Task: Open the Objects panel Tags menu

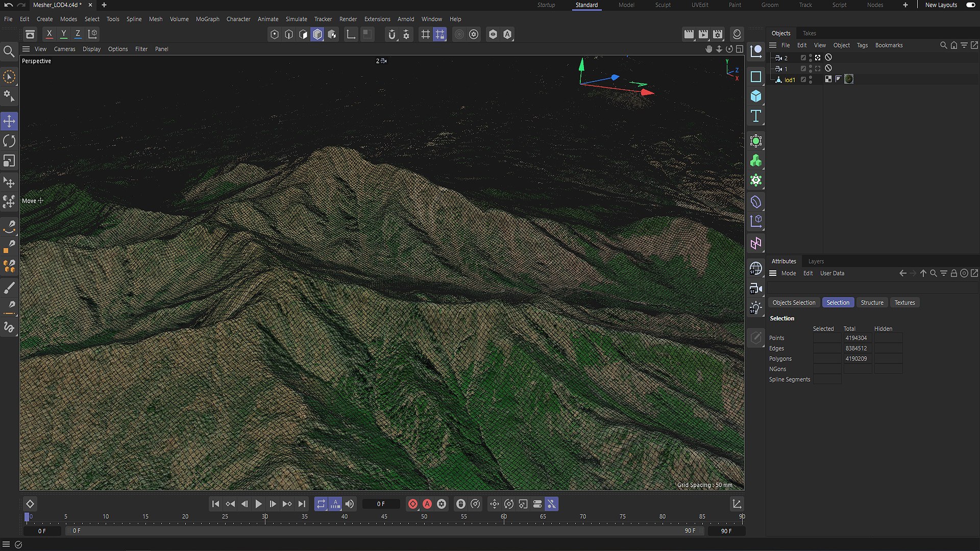Action: click(862, 45)
